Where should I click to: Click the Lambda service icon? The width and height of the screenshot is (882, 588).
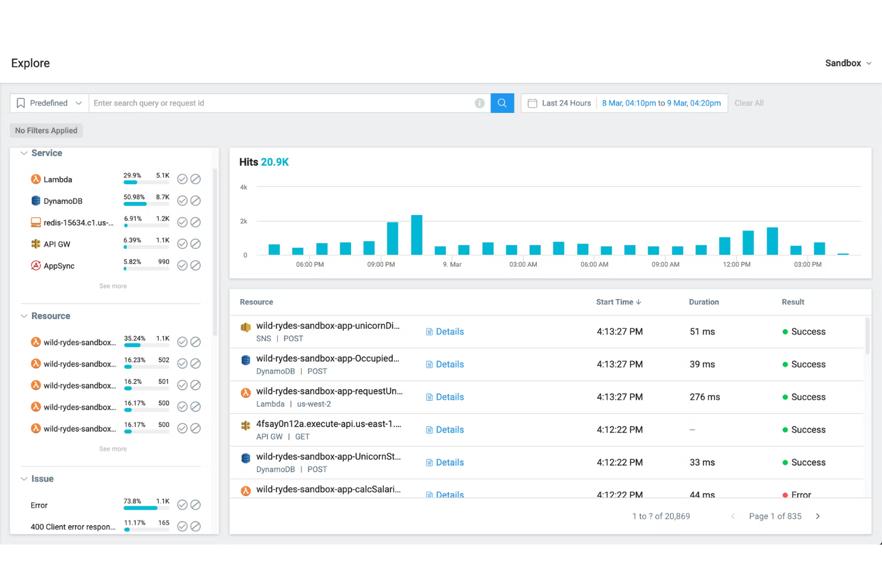coord(35,179)
